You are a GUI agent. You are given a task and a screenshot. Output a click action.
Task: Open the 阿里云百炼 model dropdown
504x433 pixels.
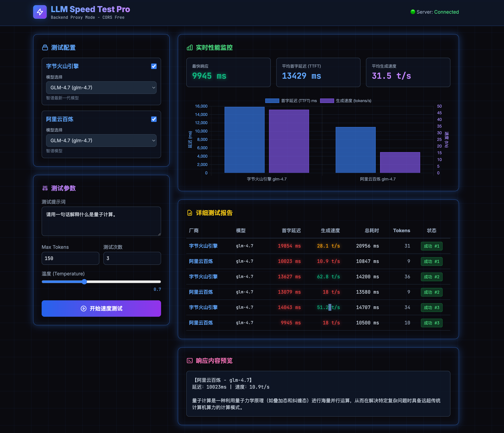coord(101,141)
